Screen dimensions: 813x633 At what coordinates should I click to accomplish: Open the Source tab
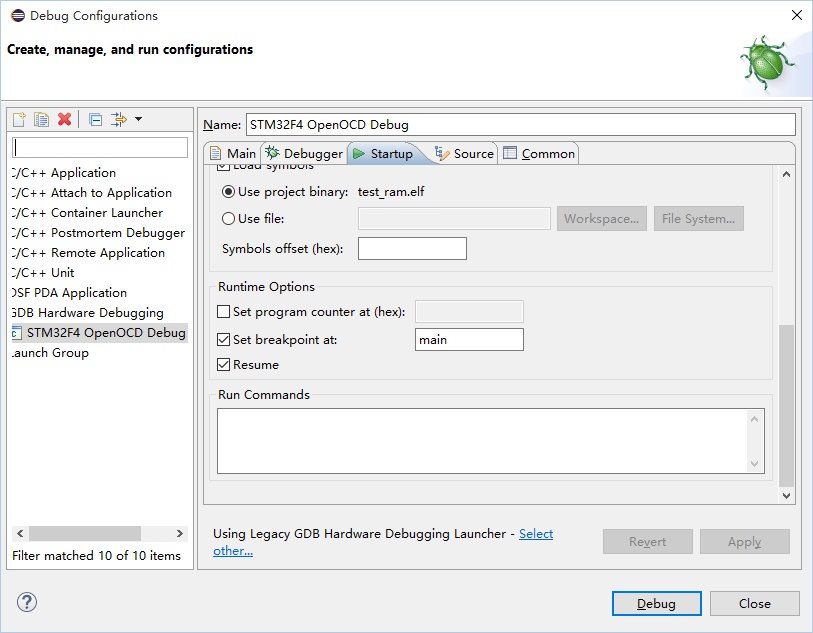click(x=464, y=154)
